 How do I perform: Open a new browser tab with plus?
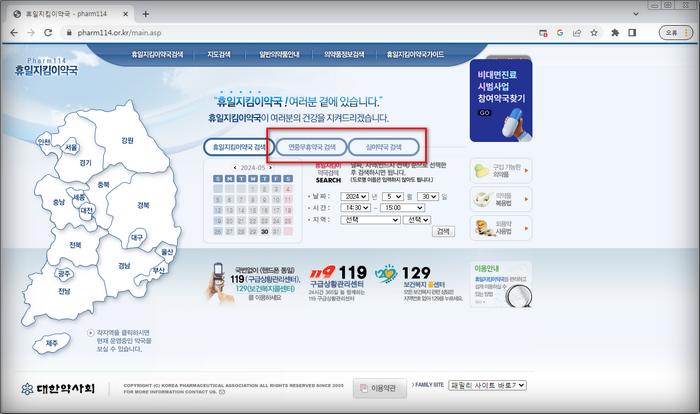click(146, 14)
